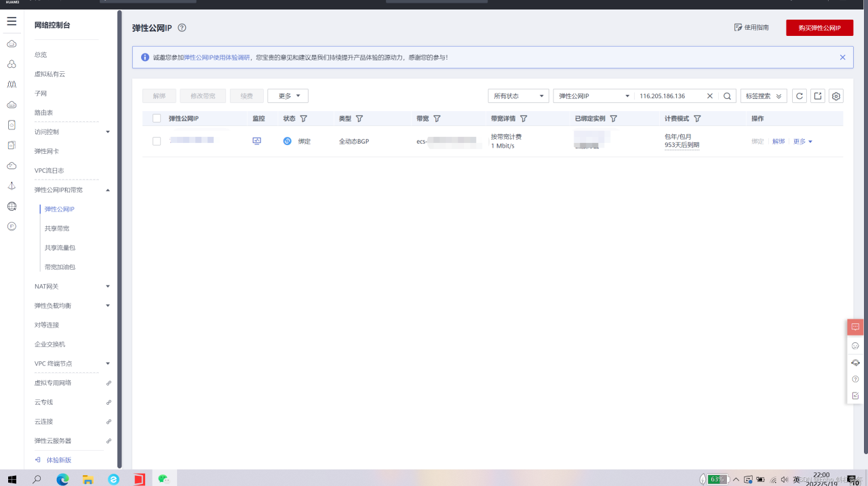The height and width of the screenshot is (486, 868).
Task: Click the help question mark beside 弹性公网IP title
Action: [182, 28]
